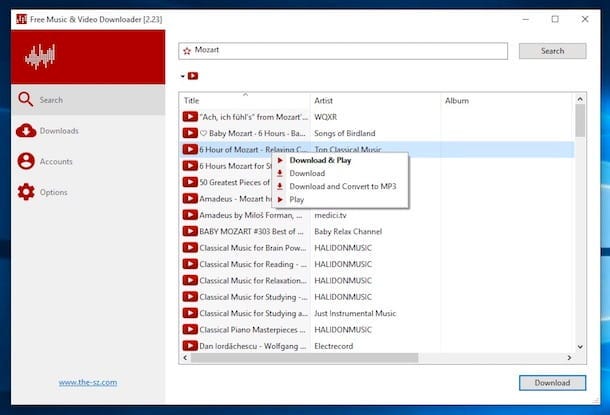Open the Accounts person icon in sidebar
The image size is (610, 415).
tap(26, 161)
